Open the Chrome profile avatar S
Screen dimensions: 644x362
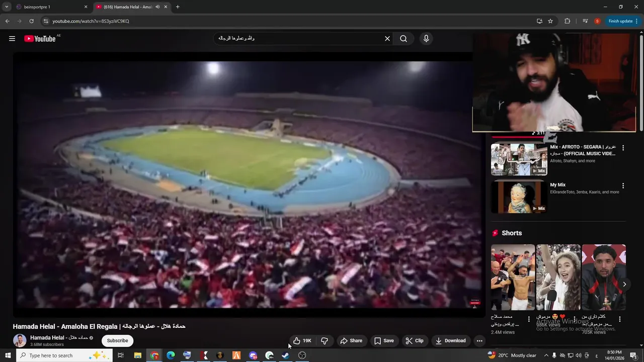click(597, 21)
